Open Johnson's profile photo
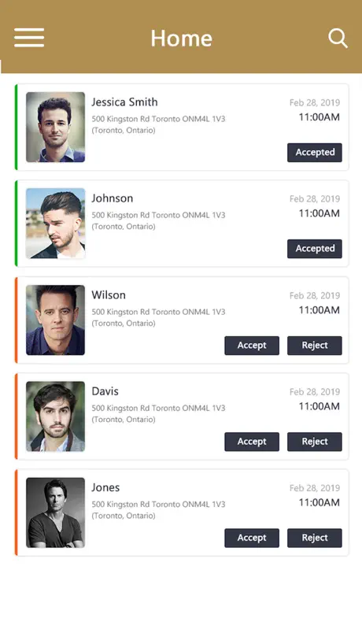 click(x=55, y=223)
